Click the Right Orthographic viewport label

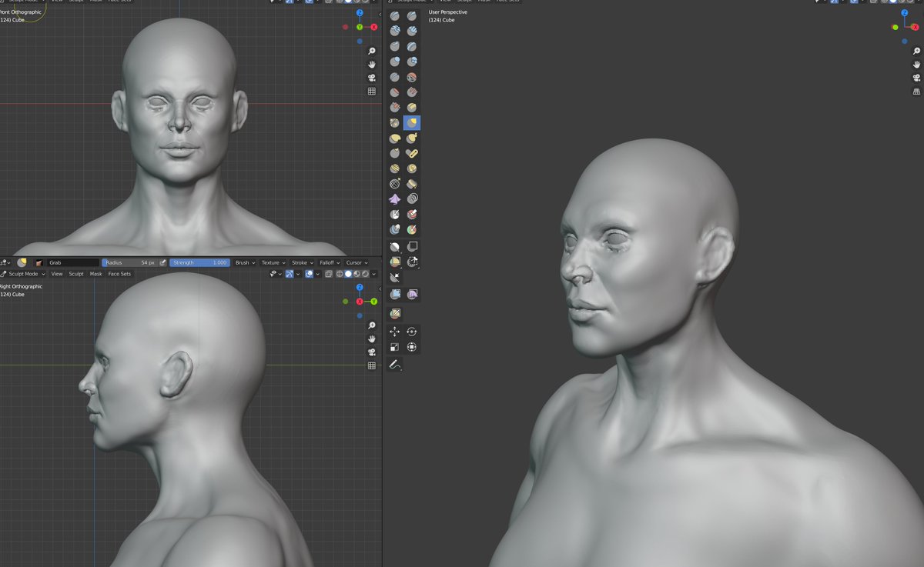point(21,286)
